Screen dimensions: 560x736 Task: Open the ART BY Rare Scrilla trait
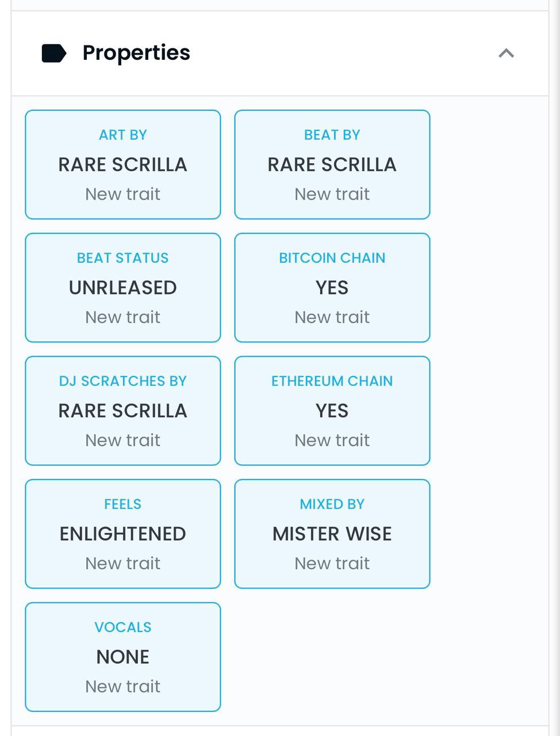coord(123,164)
